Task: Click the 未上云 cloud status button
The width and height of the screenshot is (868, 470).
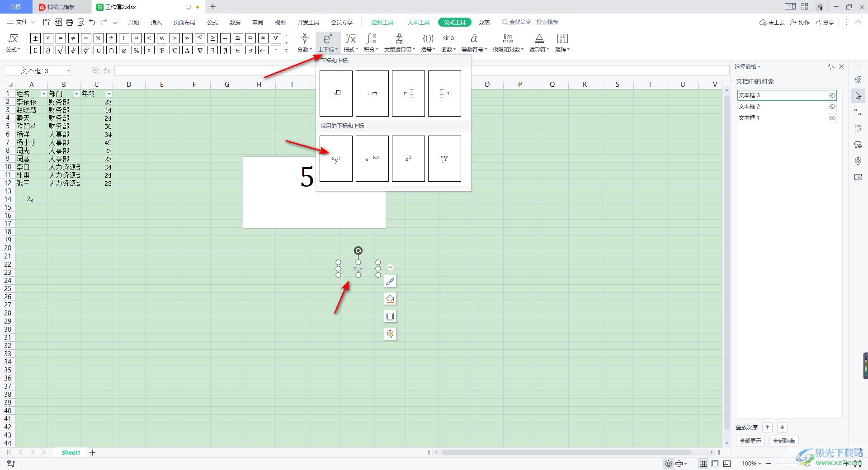Action: pos(772,22)
